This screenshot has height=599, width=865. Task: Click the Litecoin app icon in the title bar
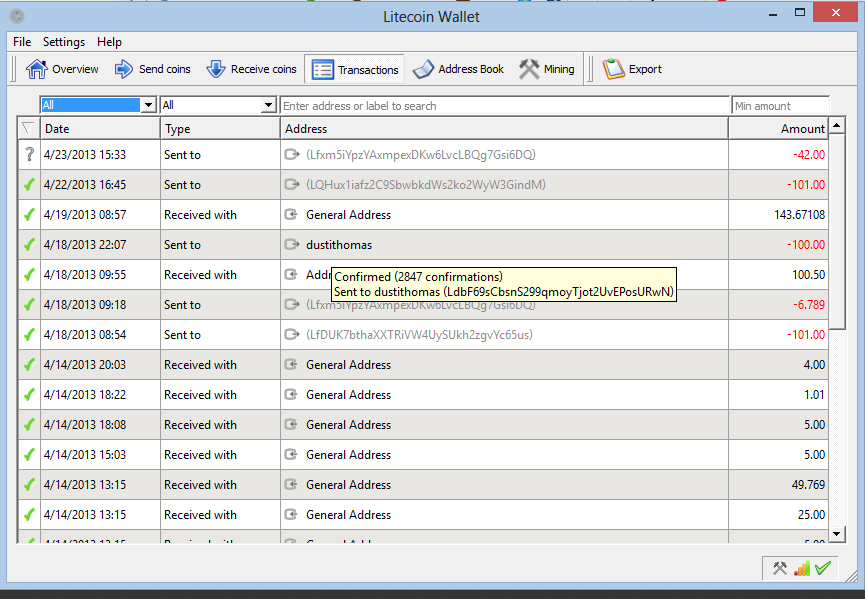17,17
